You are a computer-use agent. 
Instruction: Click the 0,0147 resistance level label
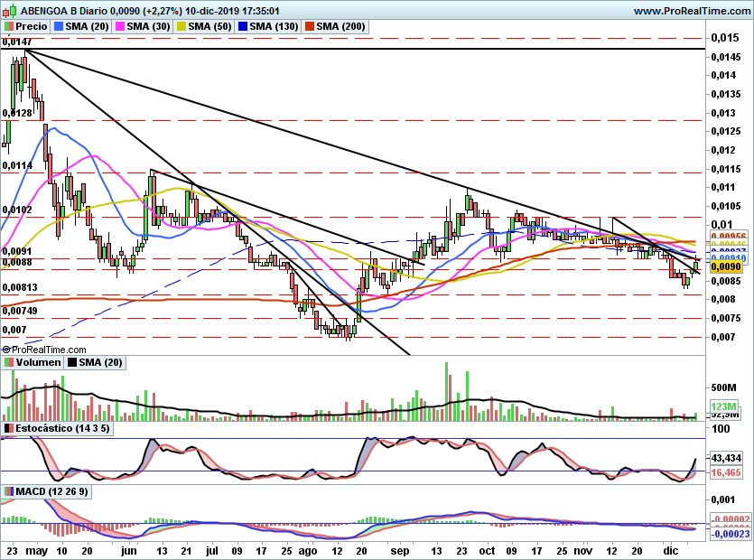pos(17,42)
